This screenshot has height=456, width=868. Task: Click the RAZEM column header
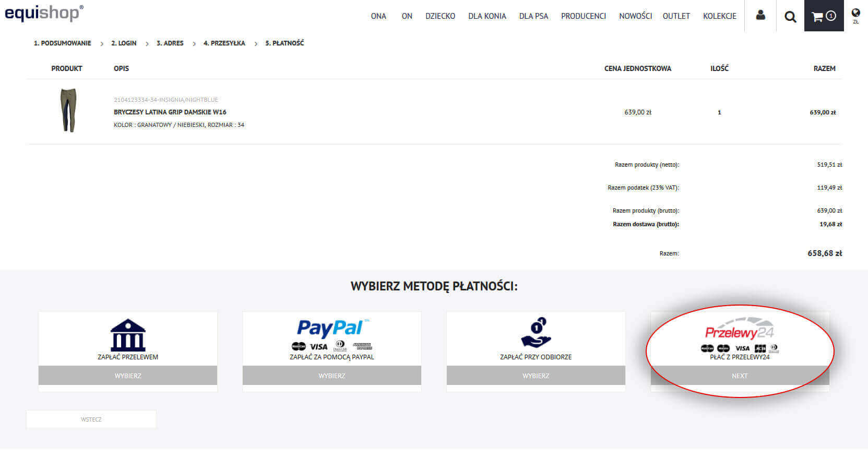[825, 68]
